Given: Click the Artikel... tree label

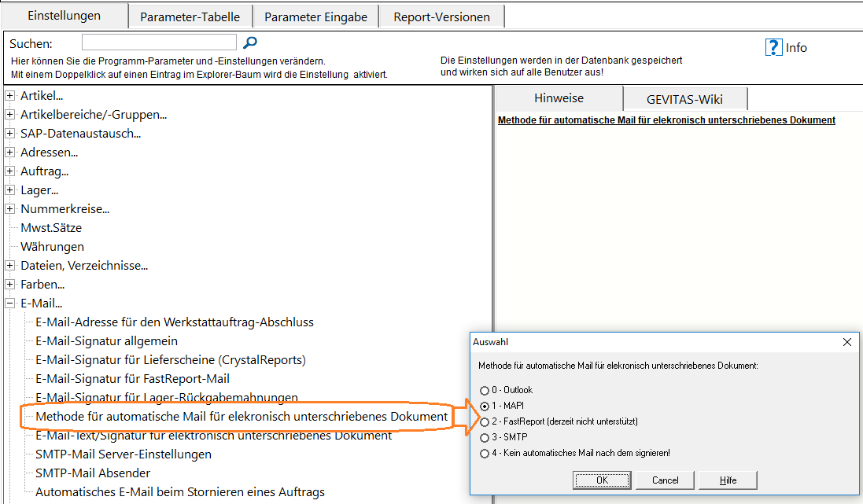Looking at the screenshot, I should point(42,96).
